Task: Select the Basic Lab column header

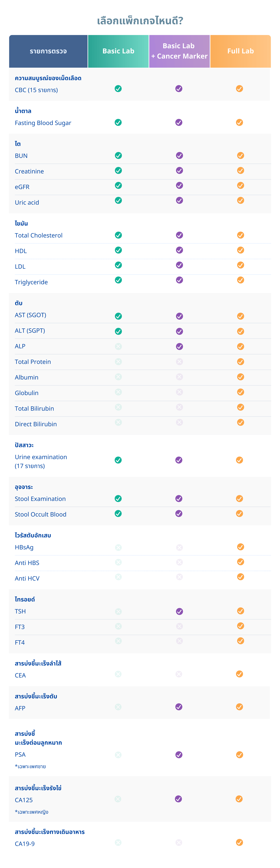Action: [118, 51]
